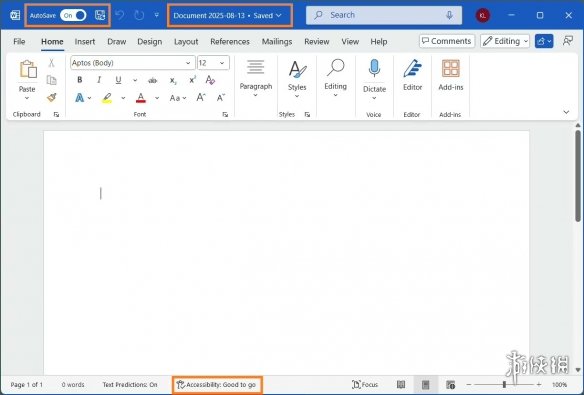The height and width of the screenshot is (395, 584).
Task: Click the Increase Font Size icon
Action: (x=201, y=98)
